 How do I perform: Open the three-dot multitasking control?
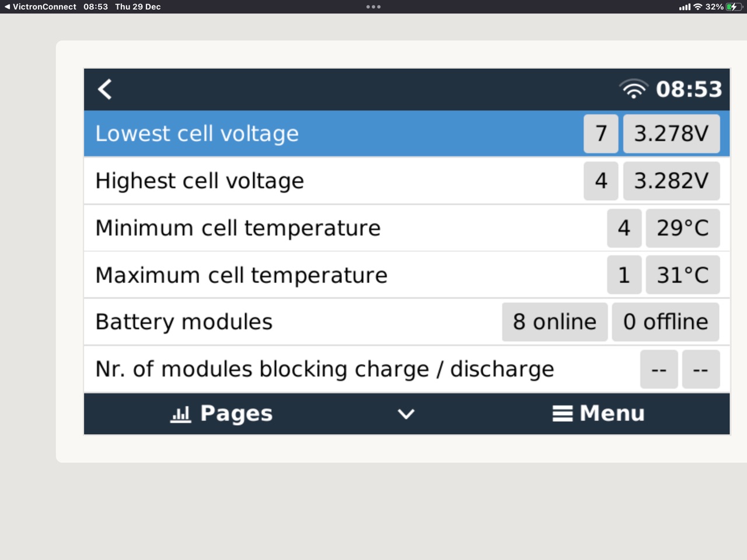[x=373, y=7]
